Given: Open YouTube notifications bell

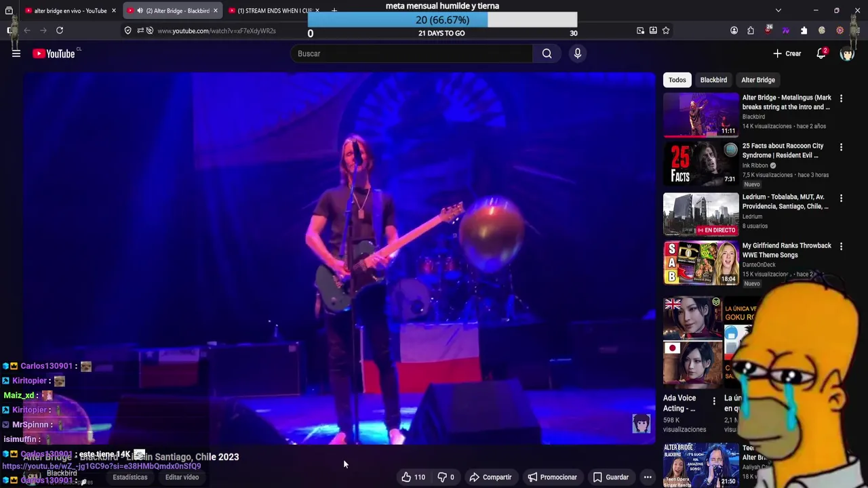Looking at the screenshot, I should 821,54.
